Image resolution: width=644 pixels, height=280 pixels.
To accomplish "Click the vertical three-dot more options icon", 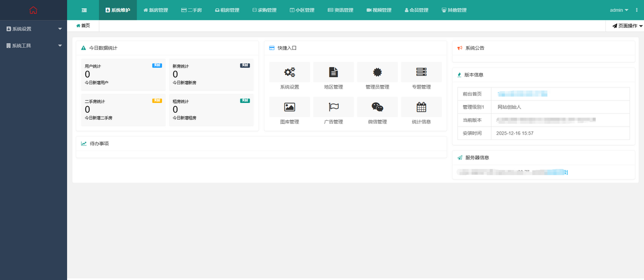I will coord(635,10).
